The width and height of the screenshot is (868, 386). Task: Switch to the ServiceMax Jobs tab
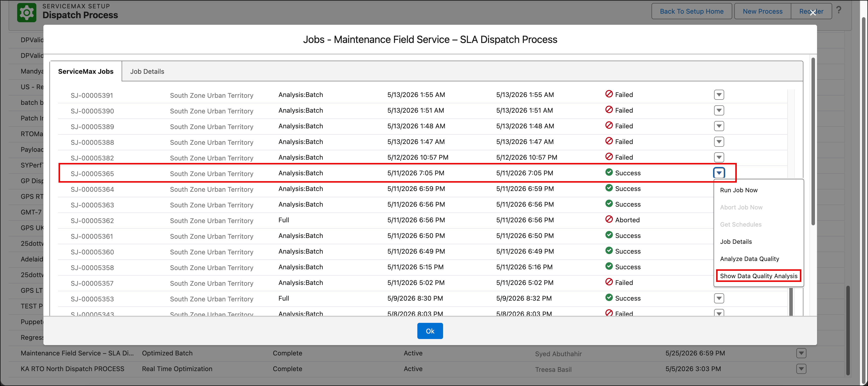click(86, 71)
